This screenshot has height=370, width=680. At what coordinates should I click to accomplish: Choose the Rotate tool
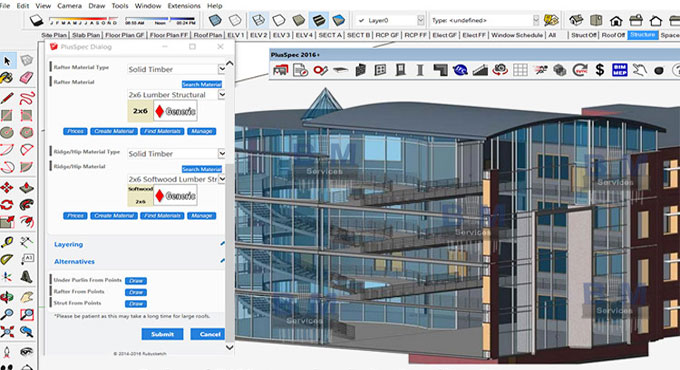point(7,205)
